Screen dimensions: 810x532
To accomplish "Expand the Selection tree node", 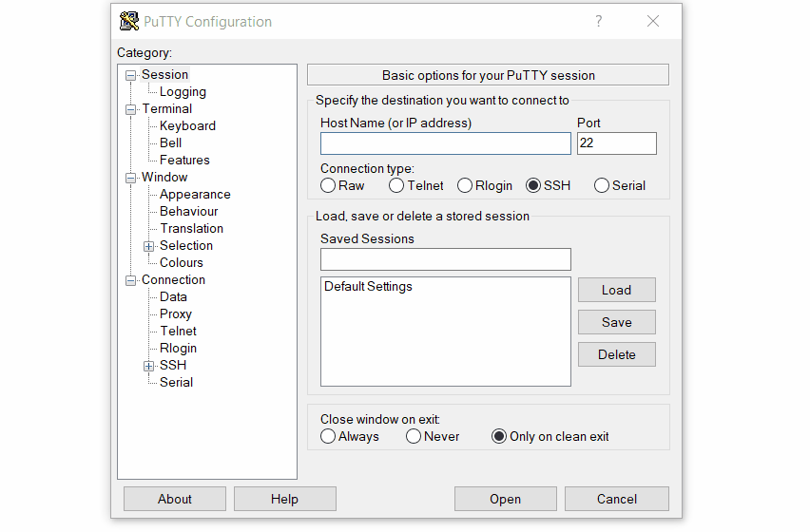I will click(x=148, y=246).
